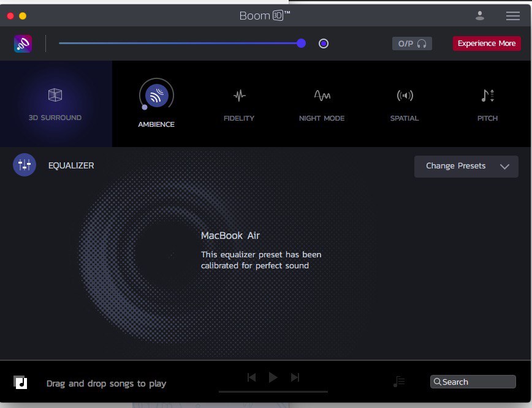Click the AMBIENCE label

click(x=156, y=124)
